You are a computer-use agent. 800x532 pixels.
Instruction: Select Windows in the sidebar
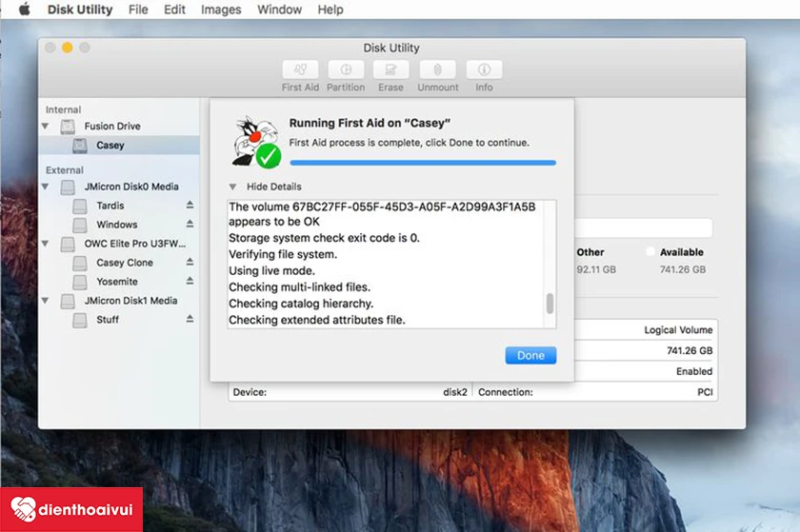[117, 225]
